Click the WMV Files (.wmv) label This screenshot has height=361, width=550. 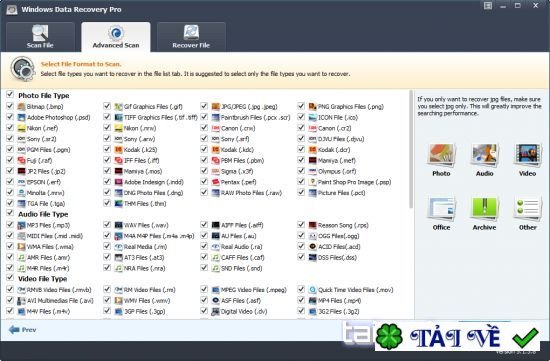[x=147, y=301]
